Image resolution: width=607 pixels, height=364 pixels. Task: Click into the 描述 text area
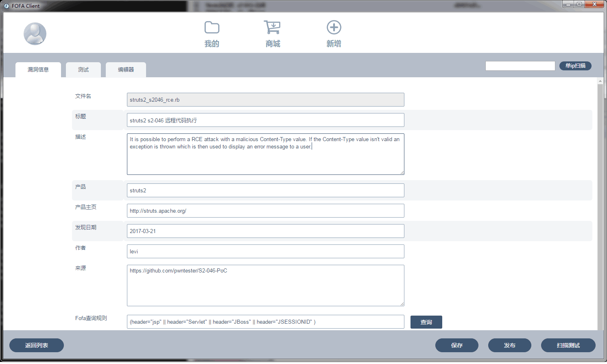[266, 154]
